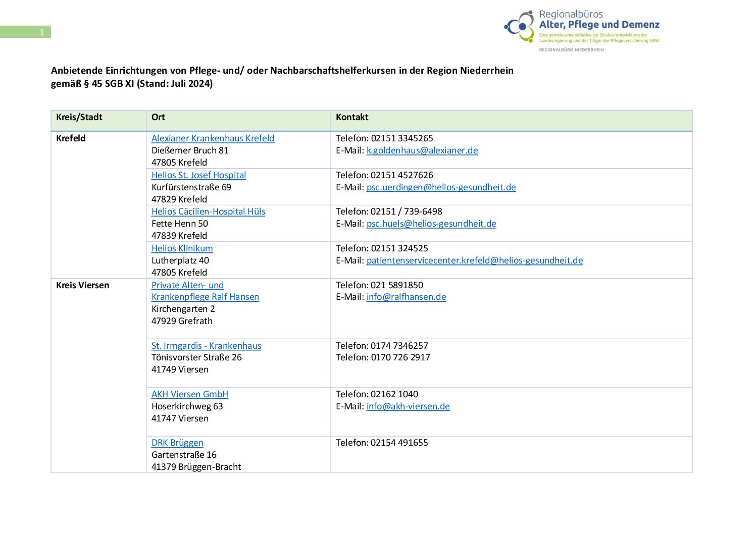The height and width of the screenshot is (534, 756).
Task: Open the St. Irmgardis - Krankenhaus link
Action: pyautogui.click(x=206, y=346)
